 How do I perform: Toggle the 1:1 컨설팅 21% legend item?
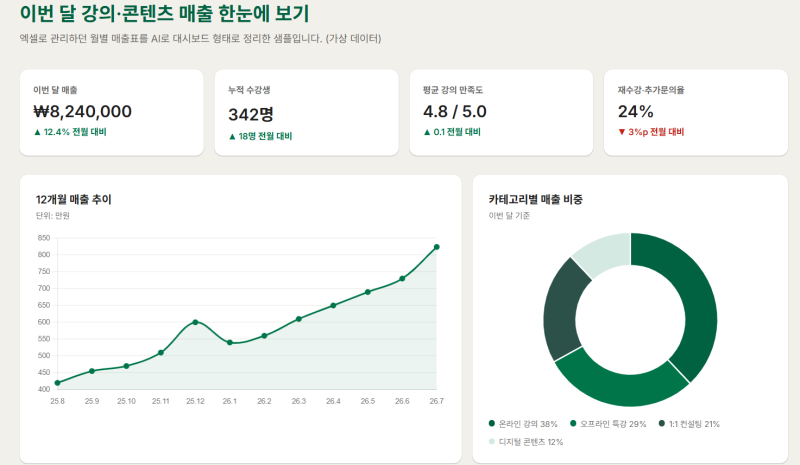click(x=689, y=424)
